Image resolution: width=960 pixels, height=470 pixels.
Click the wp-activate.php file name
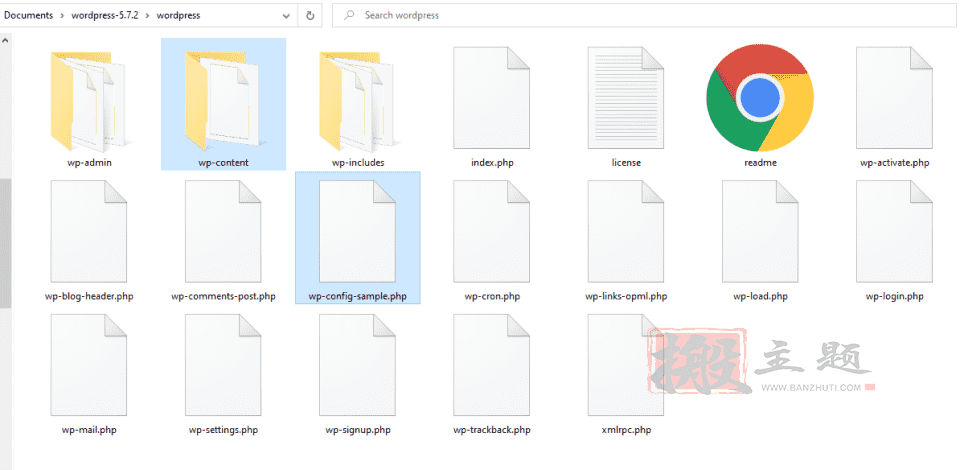tap(894, 163)
